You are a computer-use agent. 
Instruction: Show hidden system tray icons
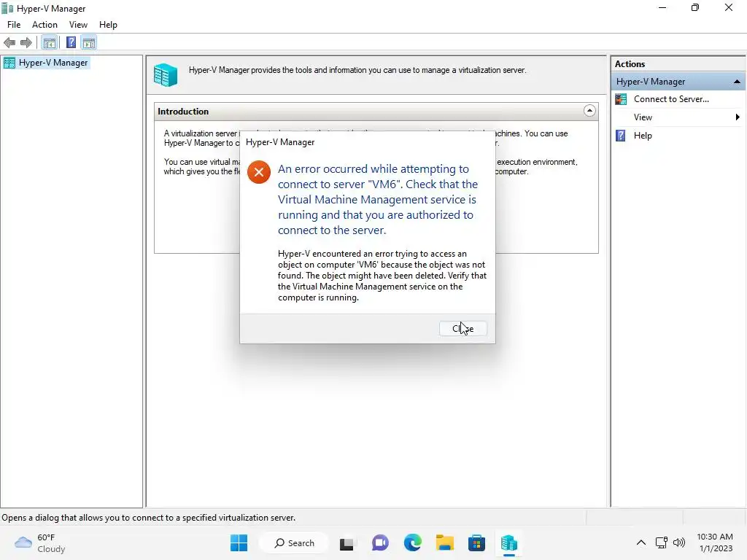tap(641, 542)
